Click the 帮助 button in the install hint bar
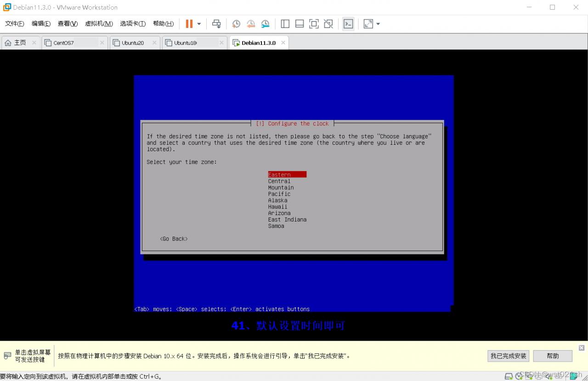Image resolution: width=588 pixels, height=381 pixels. 553,356
